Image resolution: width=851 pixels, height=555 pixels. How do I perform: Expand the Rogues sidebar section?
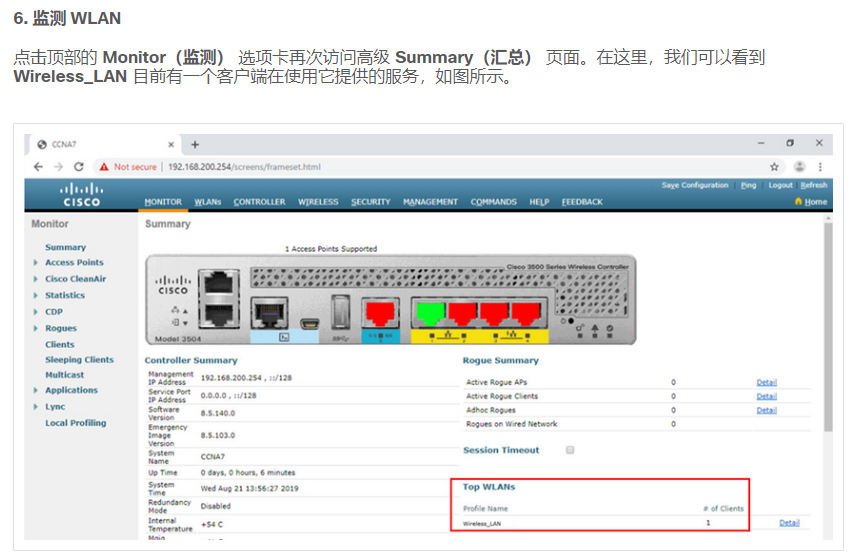point(60,328)
